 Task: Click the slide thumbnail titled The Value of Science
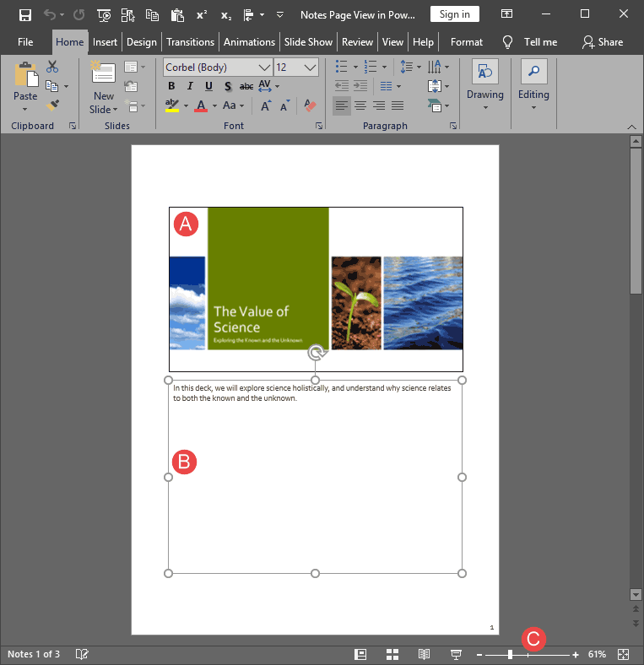(316, 289)
